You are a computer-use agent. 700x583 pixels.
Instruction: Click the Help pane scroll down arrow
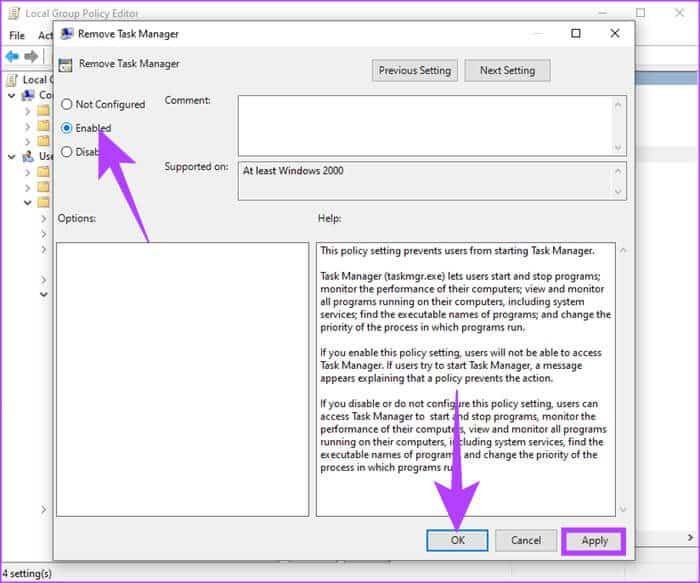tap(623, 508)
